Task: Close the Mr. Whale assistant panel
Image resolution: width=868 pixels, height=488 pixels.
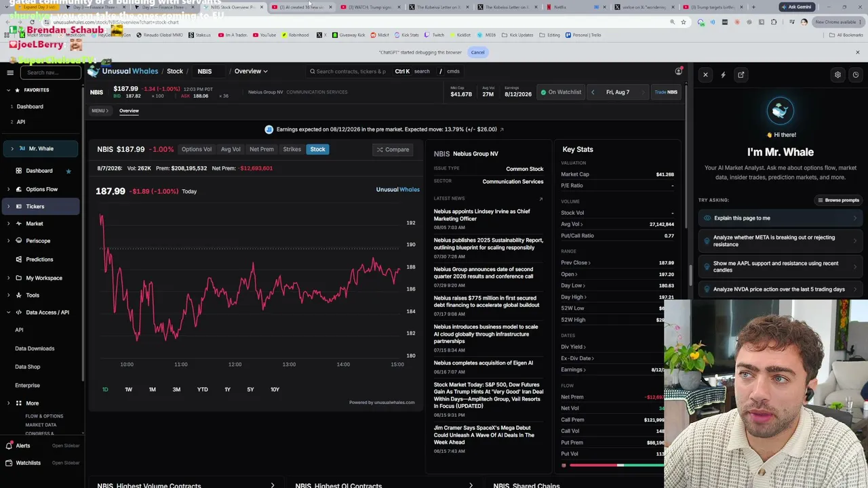Action: pyautogui.click(x=705, y=75)
